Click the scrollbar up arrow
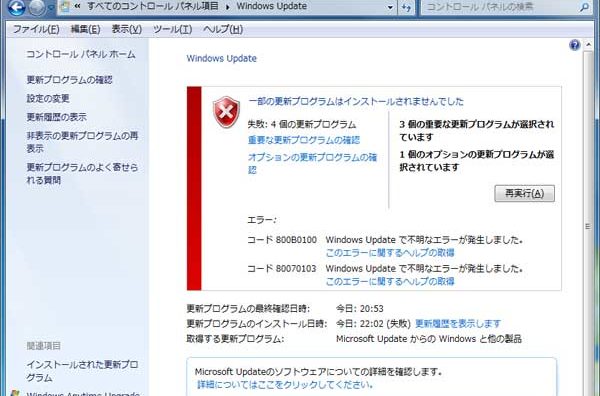 [588, 45]
